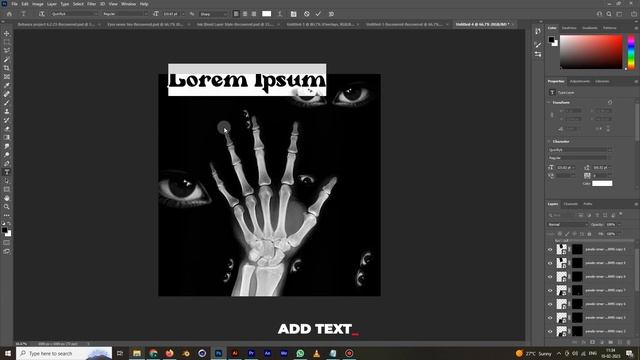Image resolution: width=640 pixels, height=360 pixels.
Task: Collapse the Character section in Properties
Action: [549, 141]
